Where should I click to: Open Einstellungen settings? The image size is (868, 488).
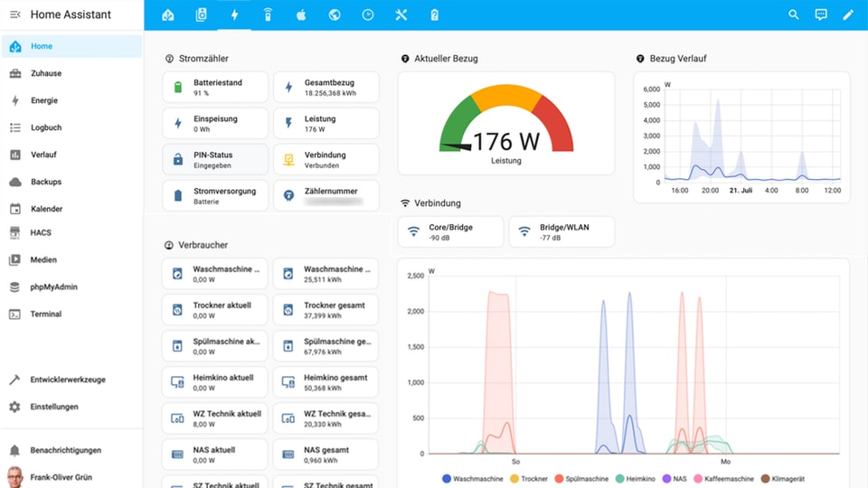[x=53, y=407]
